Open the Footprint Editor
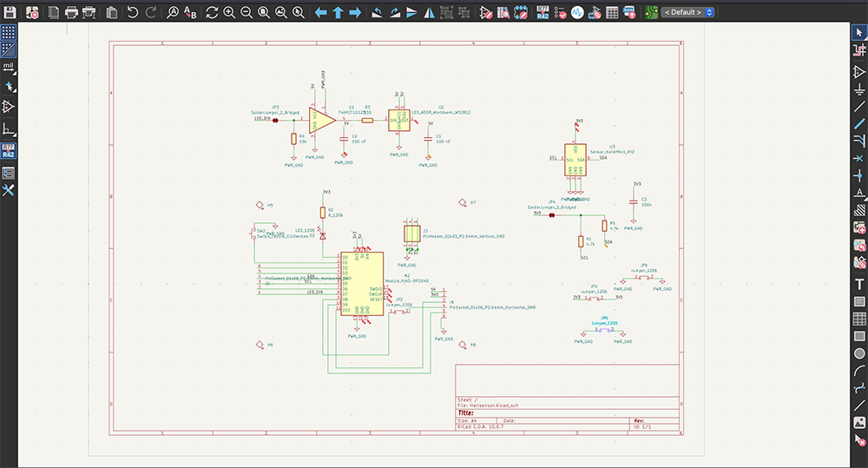The height and width of the screenshot is (468, 868). (x=520, y=12)
